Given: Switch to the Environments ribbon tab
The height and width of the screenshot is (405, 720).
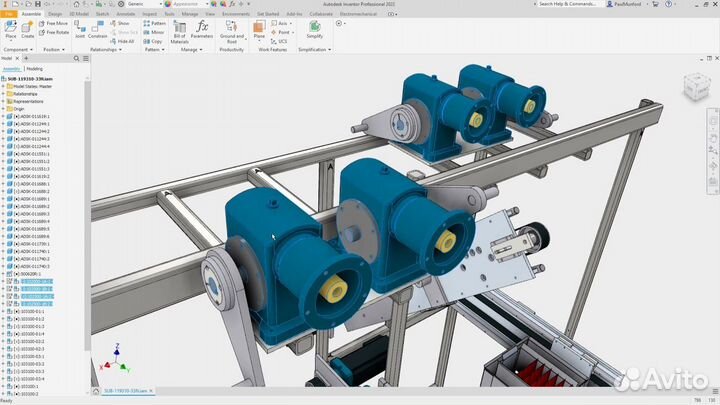Looking at the screenshot, I should click(x=236, y=14).
